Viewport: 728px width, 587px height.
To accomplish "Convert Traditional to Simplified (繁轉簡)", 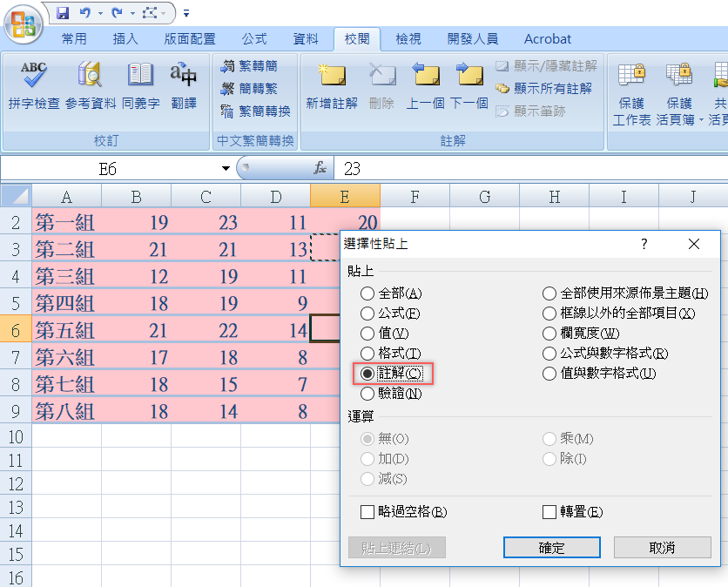I will 250,66.
